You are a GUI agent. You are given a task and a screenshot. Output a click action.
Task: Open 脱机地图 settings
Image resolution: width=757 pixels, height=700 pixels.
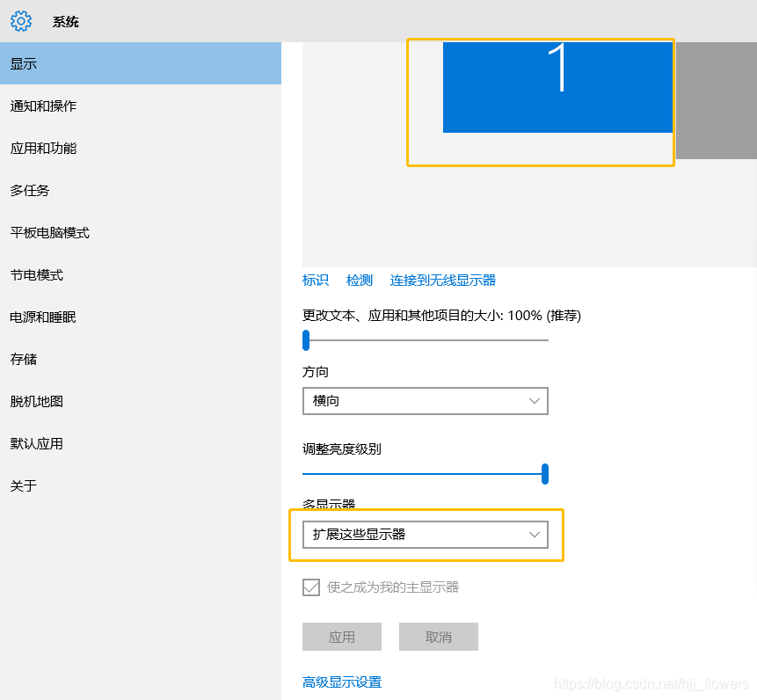[x=141, y=401]
